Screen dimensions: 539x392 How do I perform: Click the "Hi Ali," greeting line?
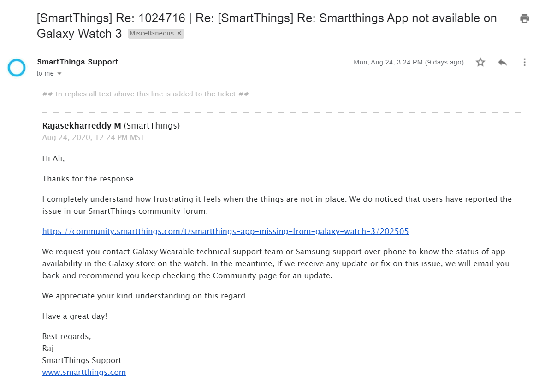pos(53,158)
